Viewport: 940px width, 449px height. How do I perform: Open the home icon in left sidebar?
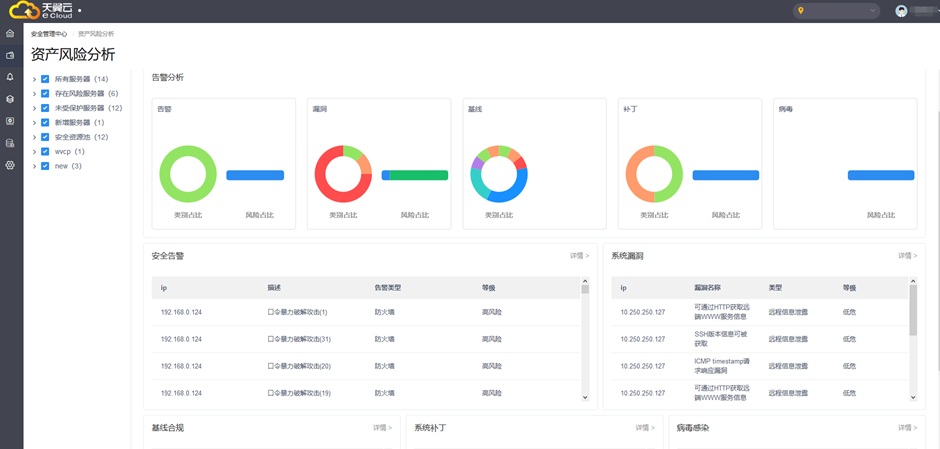[x=10, y=33]
